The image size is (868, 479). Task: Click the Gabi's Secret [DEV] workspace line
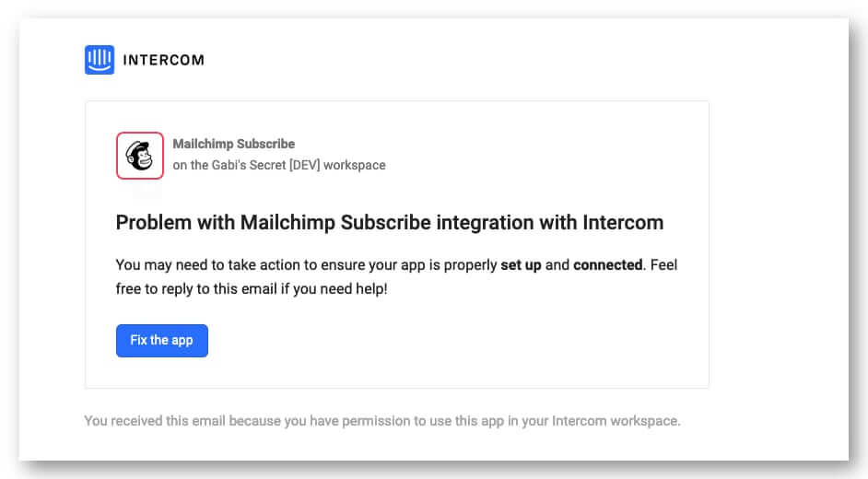point(279,166)
